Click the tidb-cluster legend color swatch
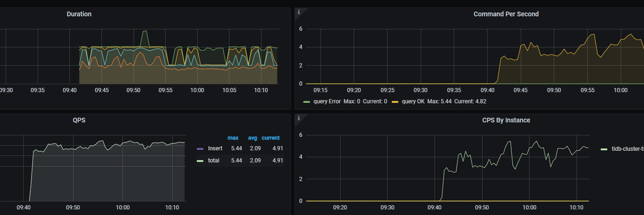This screenshot has width=644, height=215. (604, 149)
